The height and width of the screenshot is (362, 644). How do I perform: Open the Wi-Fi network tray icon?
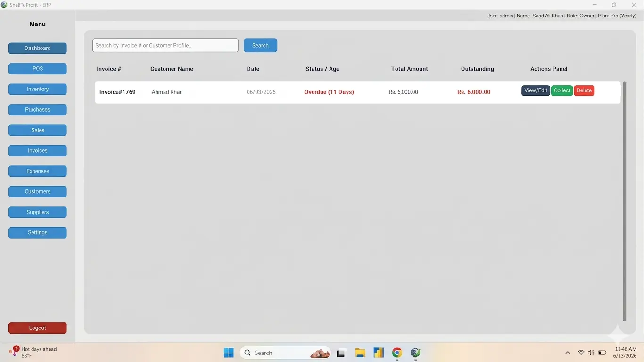pos(581,353)
